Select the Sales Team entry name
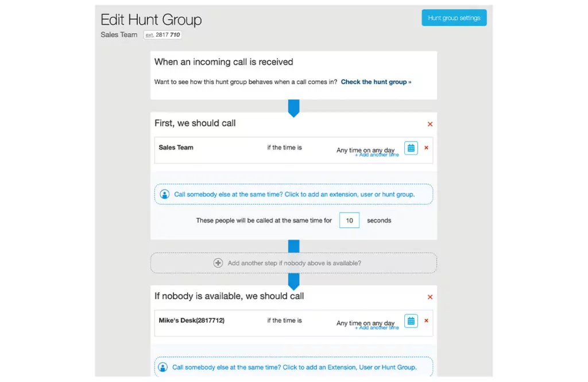Image resolution: width=588 pixels, height=382 pixels. (176, 147)
